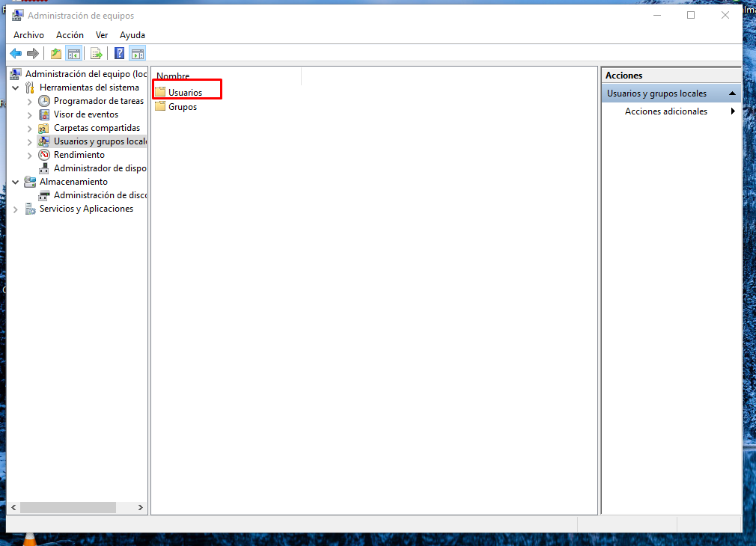
Task: Select the Grupos folder
Action: point(183,107)
